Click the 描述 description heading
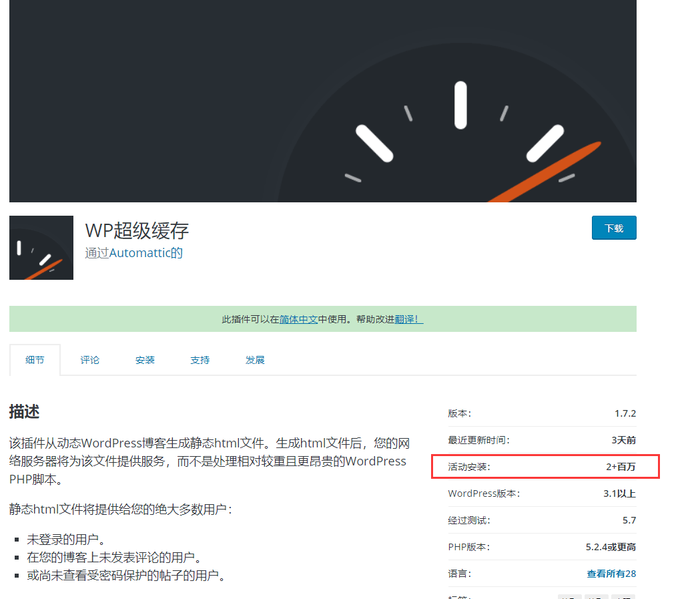 click(24, 411)
